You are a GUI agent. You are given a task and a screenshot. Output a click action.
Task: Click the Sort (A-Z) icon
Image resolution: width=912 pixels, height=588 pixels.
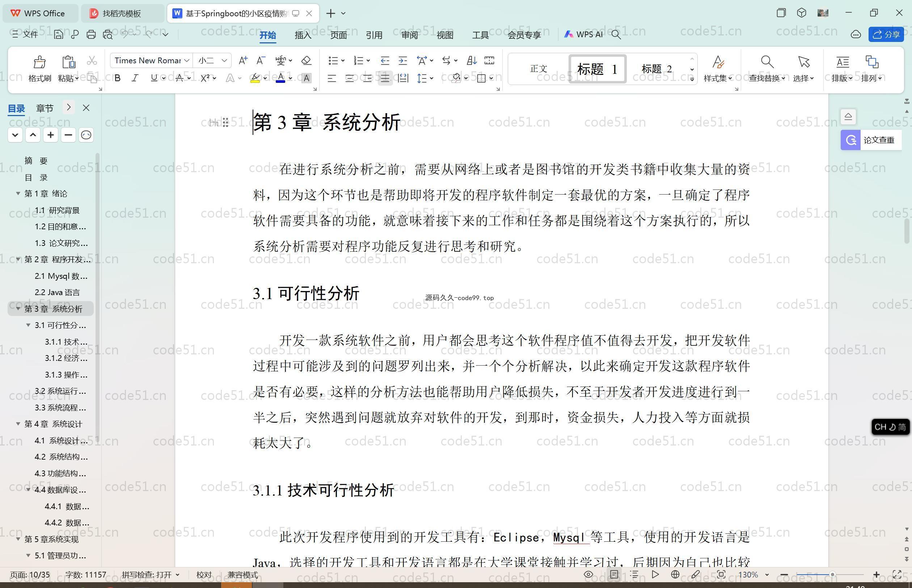point(472,60)
